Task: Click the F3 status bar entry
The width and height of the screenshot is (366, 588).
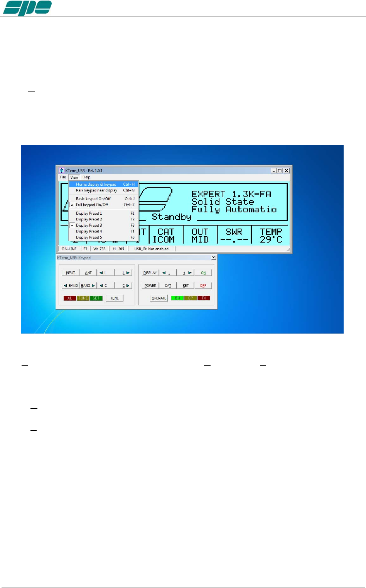Action: pos(85,249)
